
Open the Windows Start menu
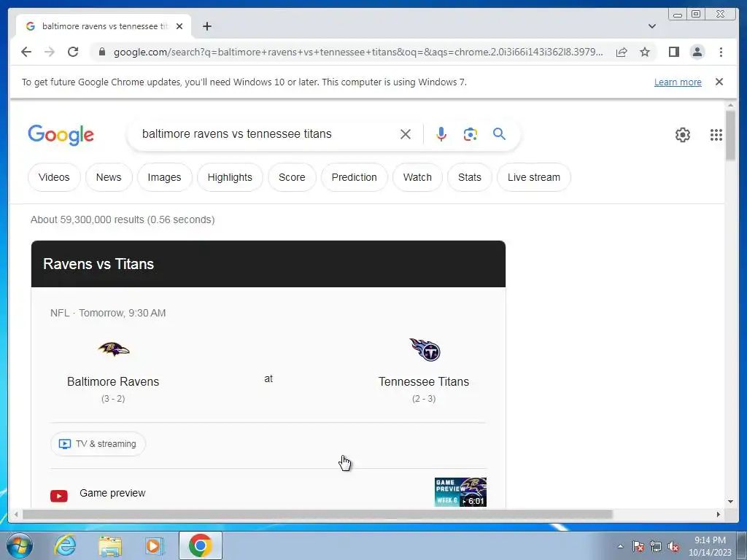click(20, 545)
